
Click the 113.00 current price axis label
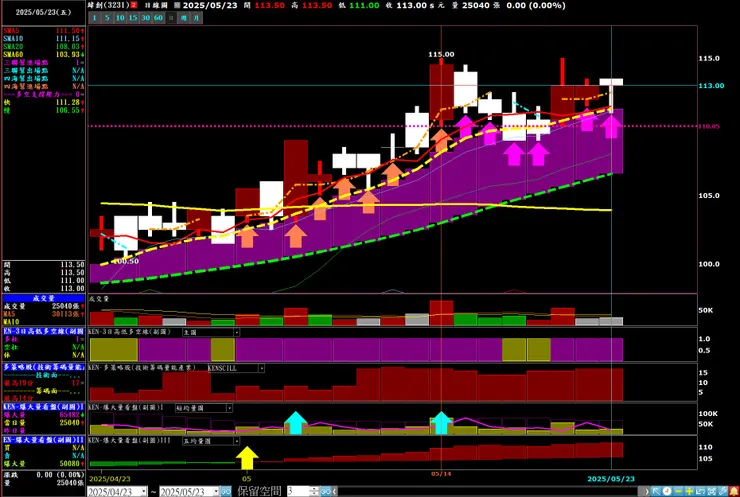(x=711, y=85)
